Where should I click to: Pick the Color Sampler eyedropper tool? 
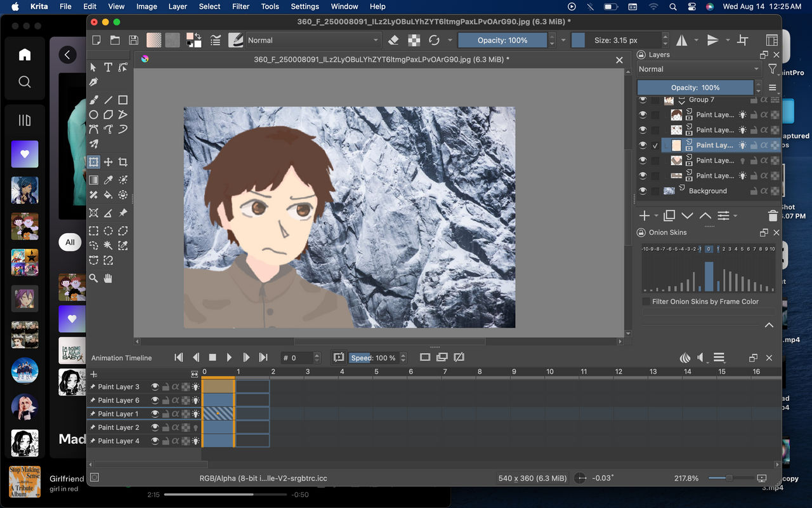108,180
